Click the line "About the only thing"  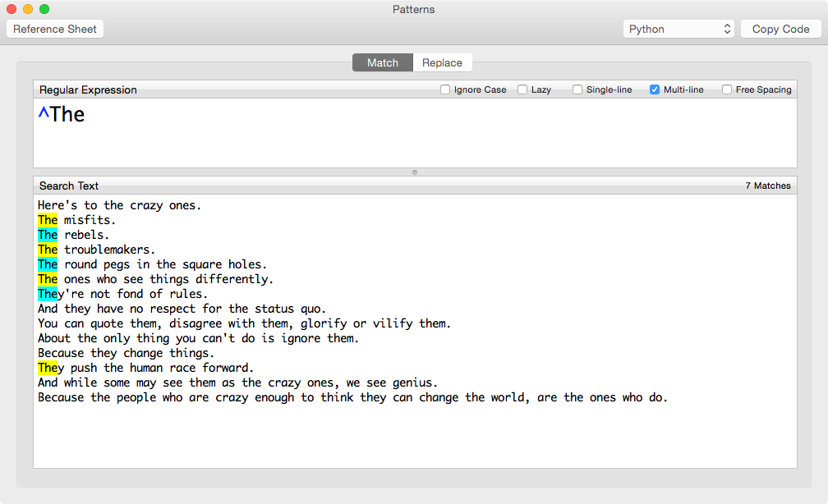[x=198, y=338]
